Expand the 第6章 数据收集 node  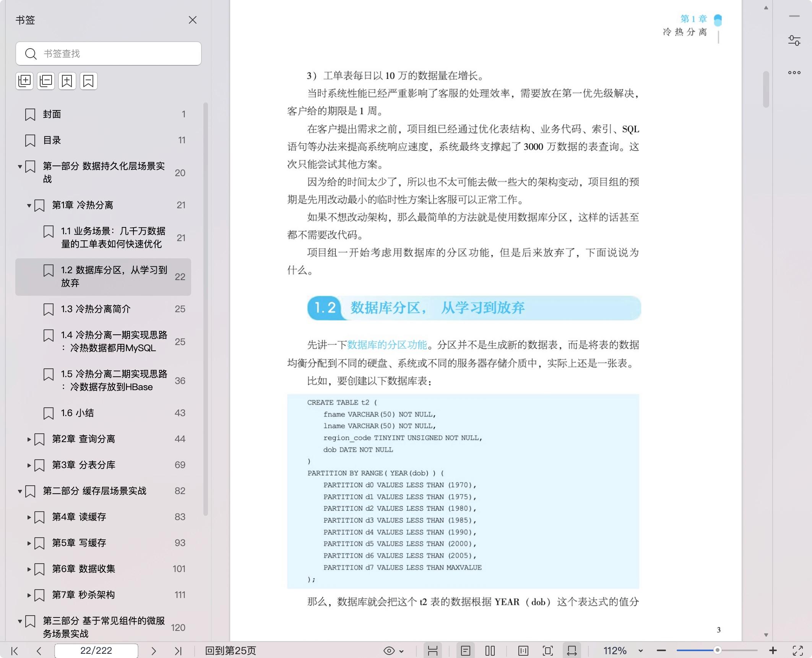[x=29, y=569]
